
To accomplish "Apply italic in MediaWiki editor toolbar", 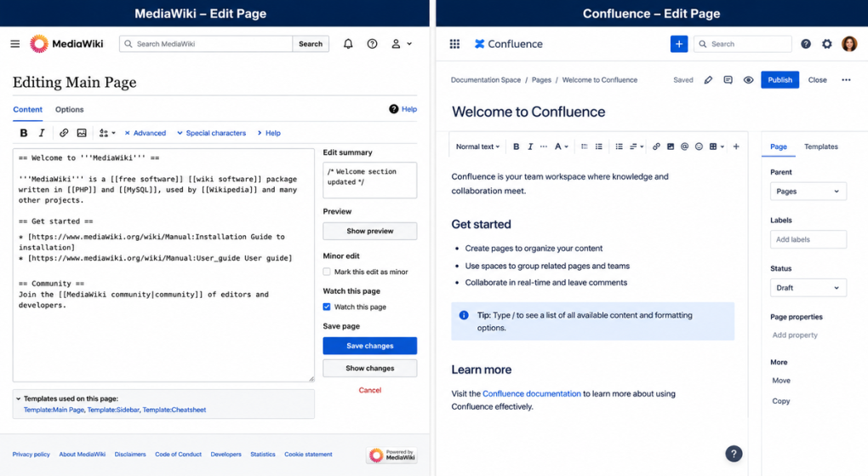I will (42, 133).
